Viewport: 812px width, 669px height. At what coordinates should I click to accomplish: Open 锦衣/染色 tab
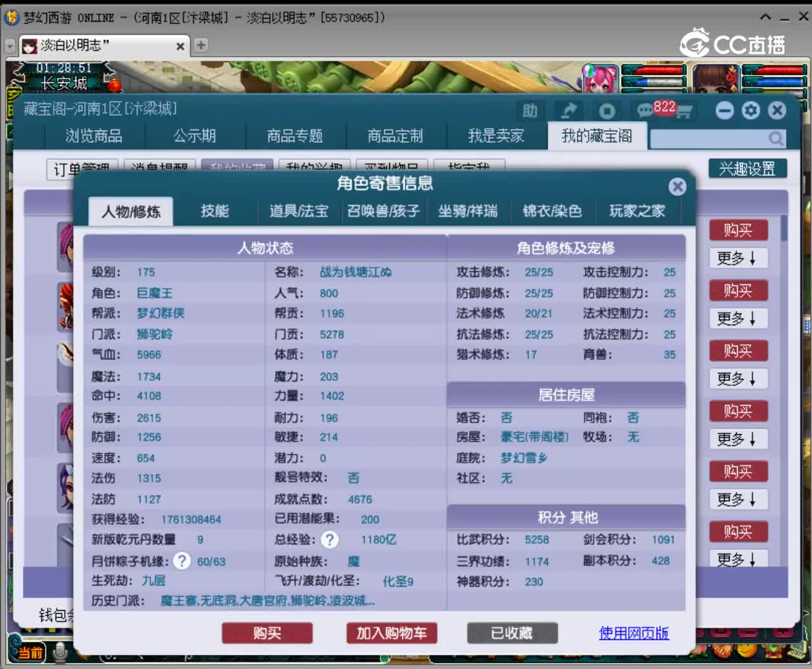click(552, 211)
